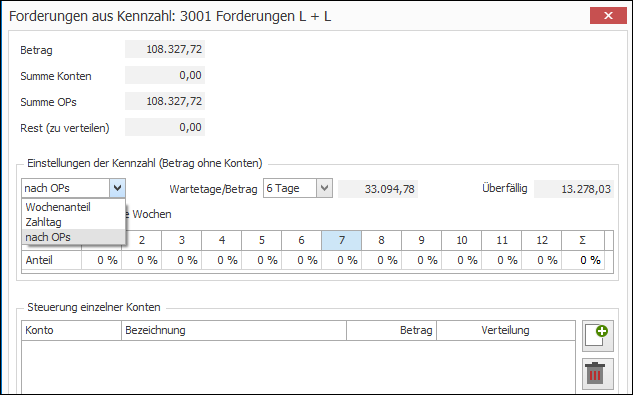Select week column header 8
Viewport: 633px width, 395px height.
tap(381, 240)
